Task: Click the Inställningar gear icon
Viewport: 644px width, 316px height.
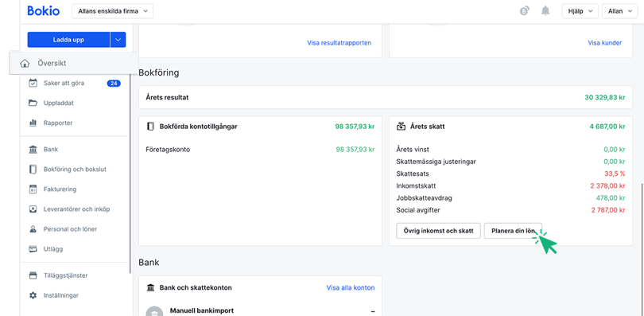Action: (x=33, y=295)
